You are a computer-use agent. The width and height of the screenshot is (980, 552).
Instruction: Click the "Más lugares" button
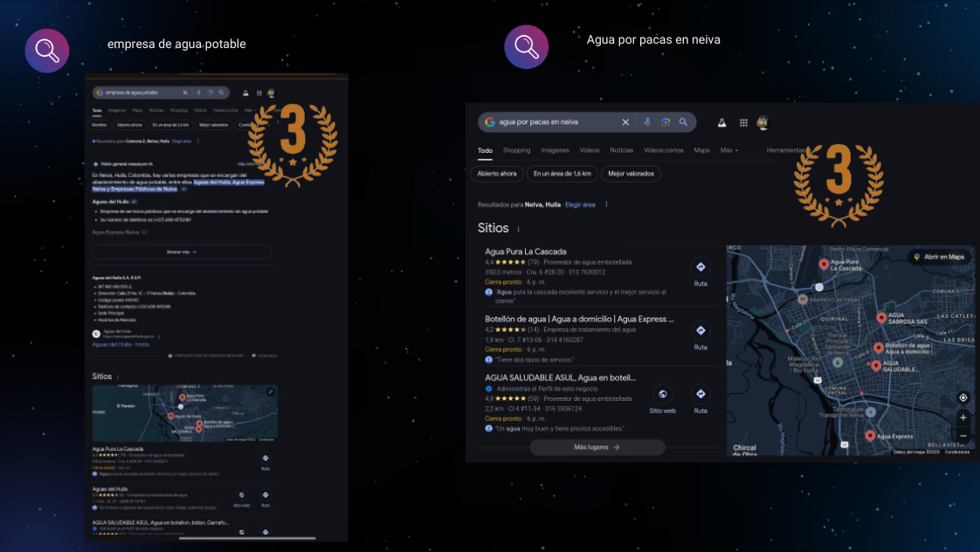coord(597,447)
